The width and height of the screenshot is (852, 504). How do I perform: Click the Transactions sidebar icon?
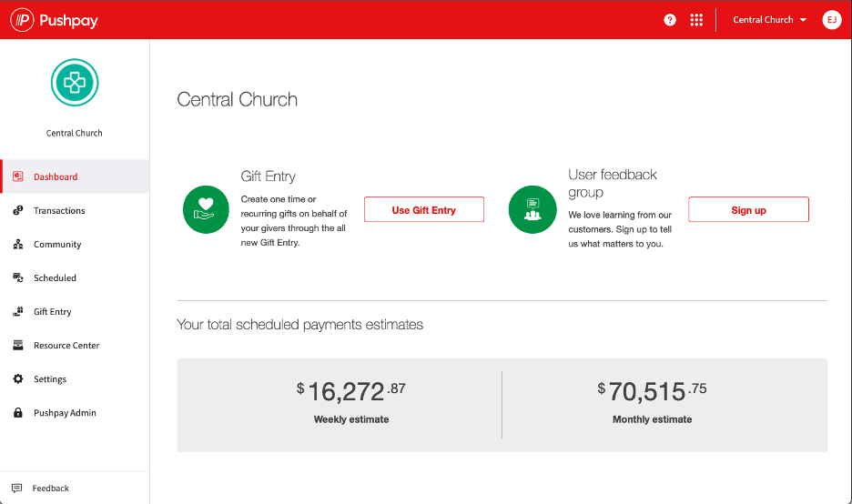(18, 210)
